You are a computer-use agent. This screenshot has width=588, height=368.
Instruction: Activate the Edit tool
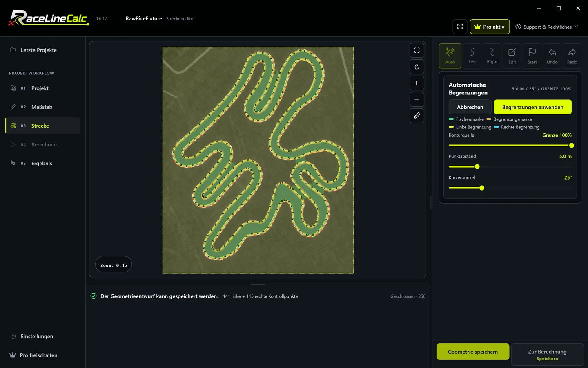512,56
